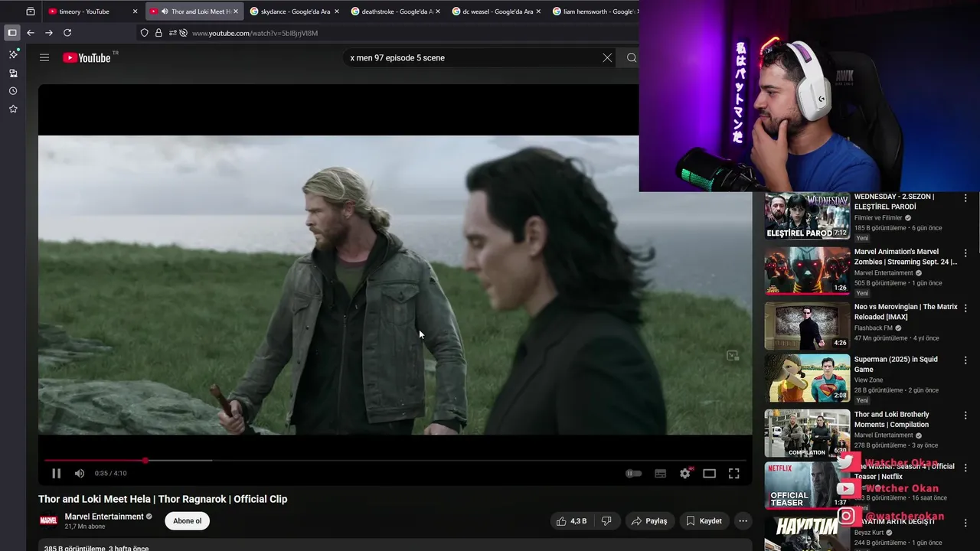Open the shield tracking protection icon
Image resolution: width=980 pixels, height=551 pixels.
[x=144, y=33]
